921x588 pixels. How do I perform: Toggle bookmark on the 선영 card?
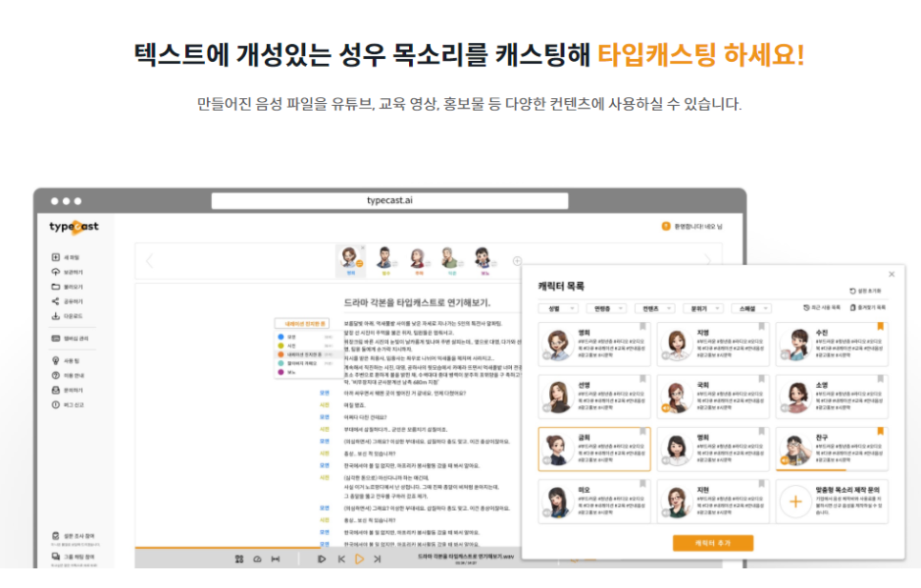click(643, 379)
